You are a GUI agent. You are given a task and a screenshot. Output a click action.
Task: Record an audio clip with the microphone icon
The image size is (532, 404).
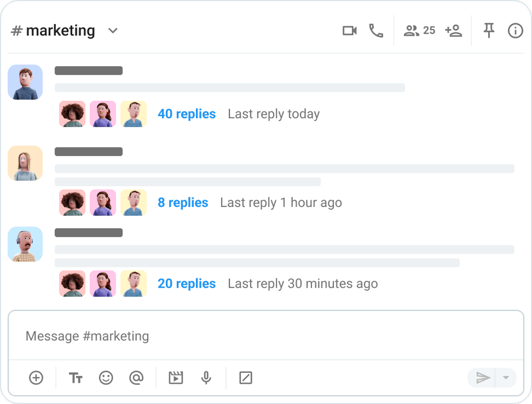click(x=206, y=378)
